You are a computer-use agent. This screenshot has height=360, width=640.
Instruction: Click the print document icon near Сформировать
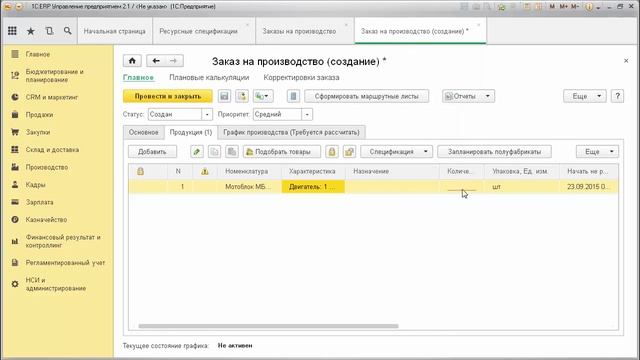point(293,96)
